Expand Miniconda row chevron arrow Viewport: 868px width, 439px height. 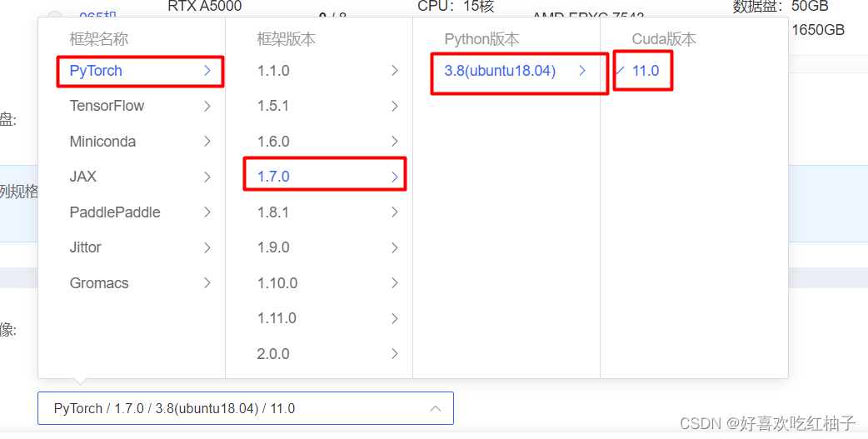[x=207, y=141]
